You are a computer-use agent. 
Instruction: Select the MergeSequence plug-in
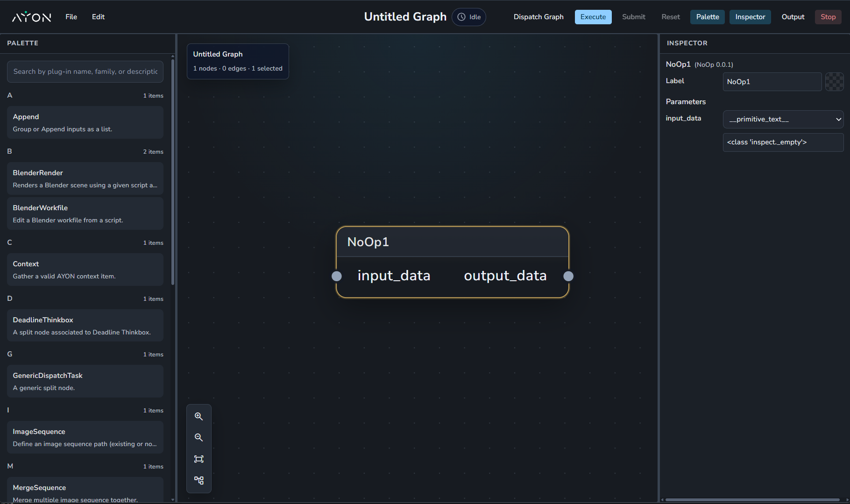pos(85,490)
